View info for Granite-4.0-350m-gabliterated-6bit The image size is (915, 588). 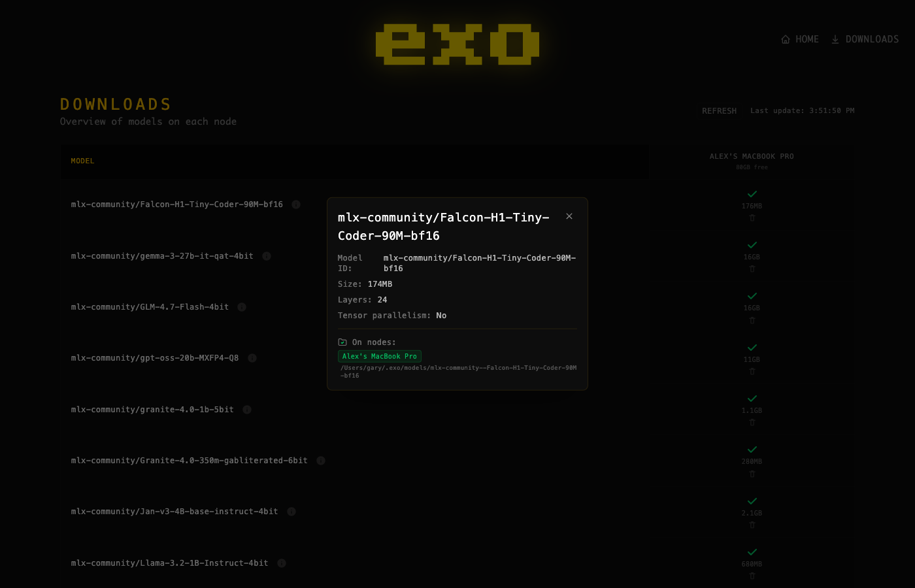point(321,461)
